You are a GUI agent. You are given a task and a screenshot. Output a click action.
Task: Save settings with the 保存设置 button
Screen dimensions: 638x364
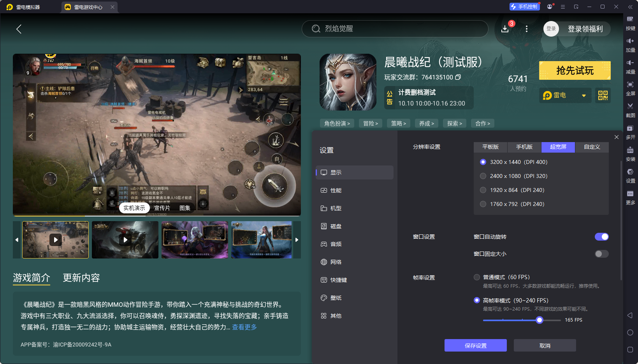click(x=475, y=345)
